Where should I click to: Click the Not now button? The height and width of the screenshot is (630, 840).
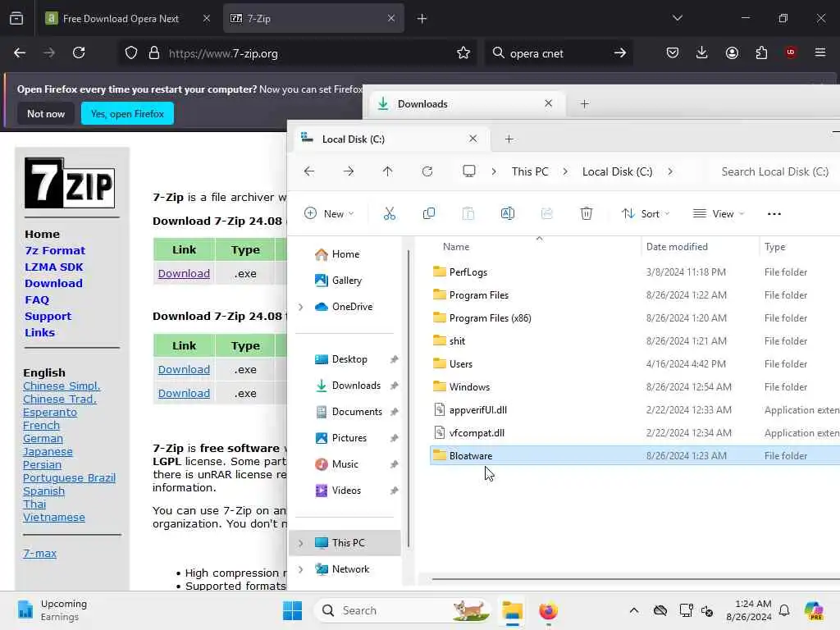coord(46,113)
